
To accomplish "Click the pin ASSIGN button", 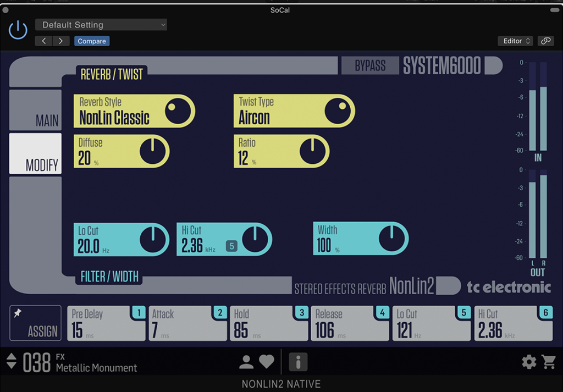I will coord(36,323).
